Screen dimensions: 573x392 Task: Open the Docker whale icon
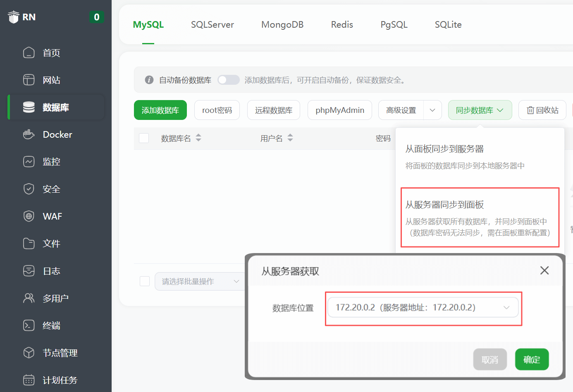point(29,134)
